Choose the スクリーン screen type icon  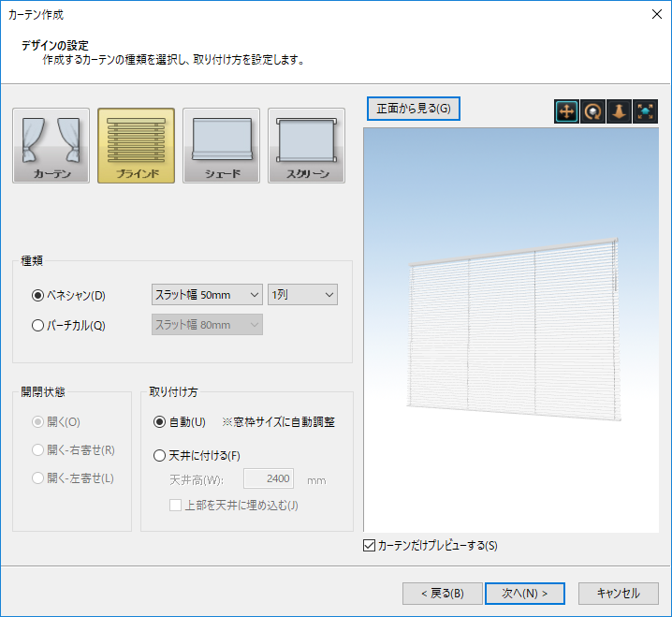pyautogui.click(x=306, y=145)
